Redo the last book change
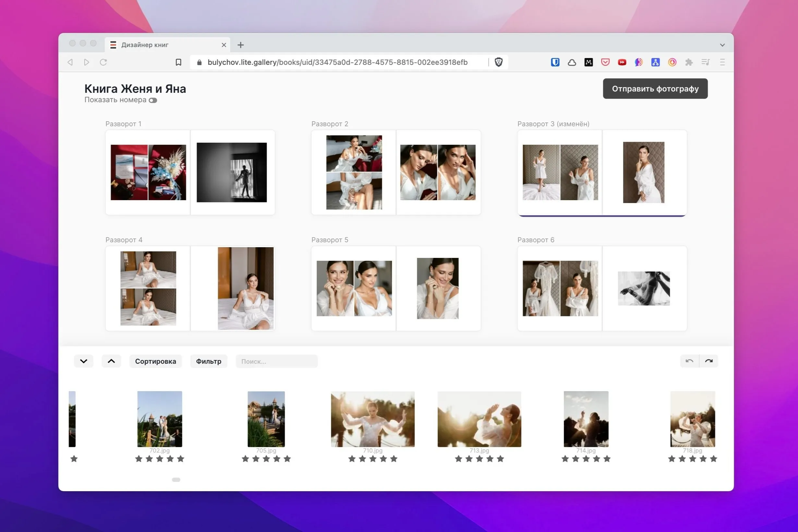 click(709, 361)
